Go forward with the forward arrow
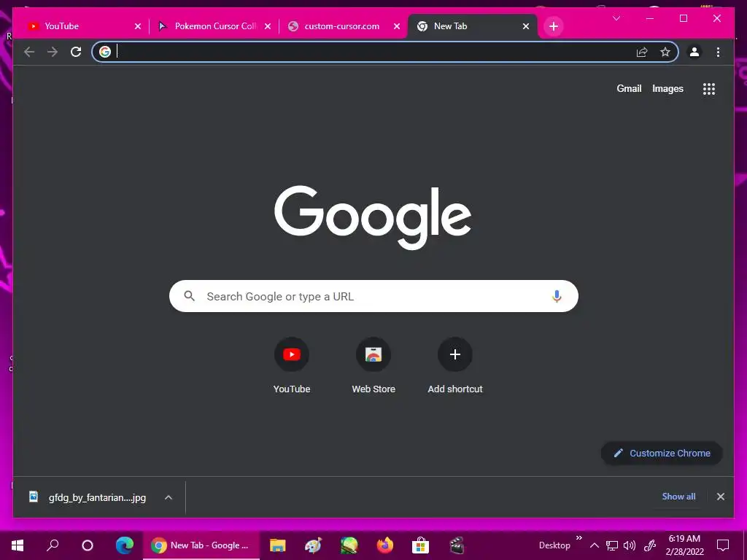The width and height of the screenshot is (747, 560). 53,52
